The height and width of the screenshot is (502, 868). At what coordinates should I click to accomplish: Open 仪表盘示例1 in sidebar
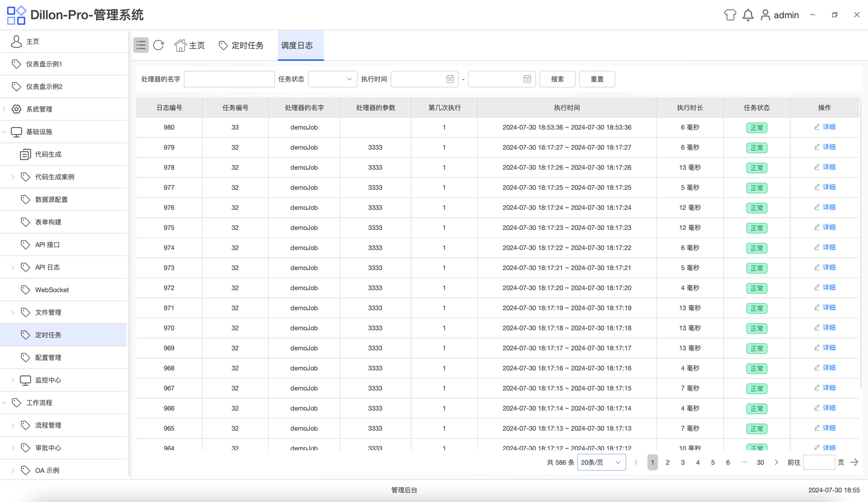click(x=64, y=64)
